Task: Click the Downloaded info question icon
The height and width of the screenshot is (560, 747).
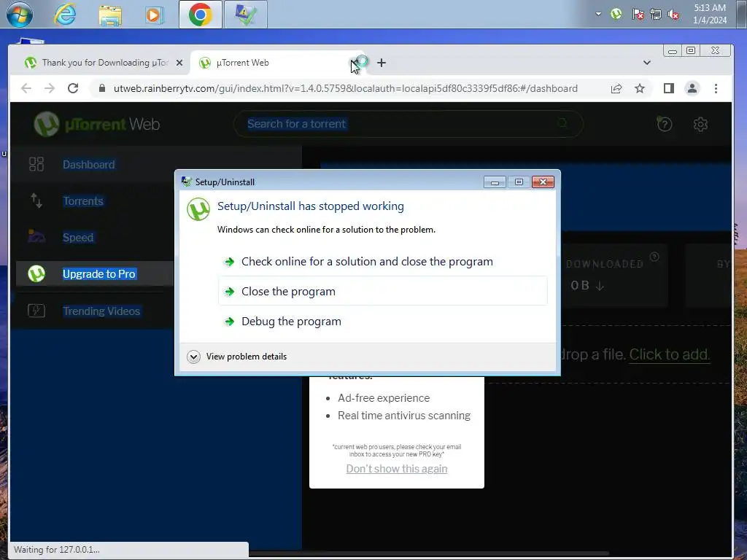Action: coord(654,257)
